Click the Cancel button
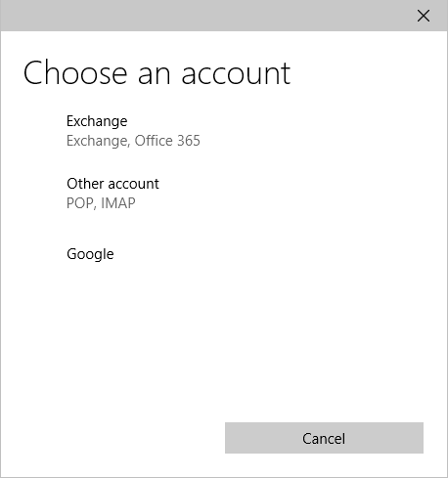The image size is (448, 478). [324, 438]
